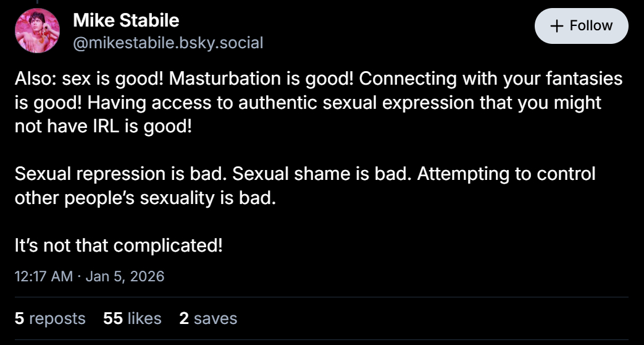Image resolution: width=644 pixels, height=345 pixels.
Task: Open the 12:17 AM post timestamp
Action: pos(43,276)
